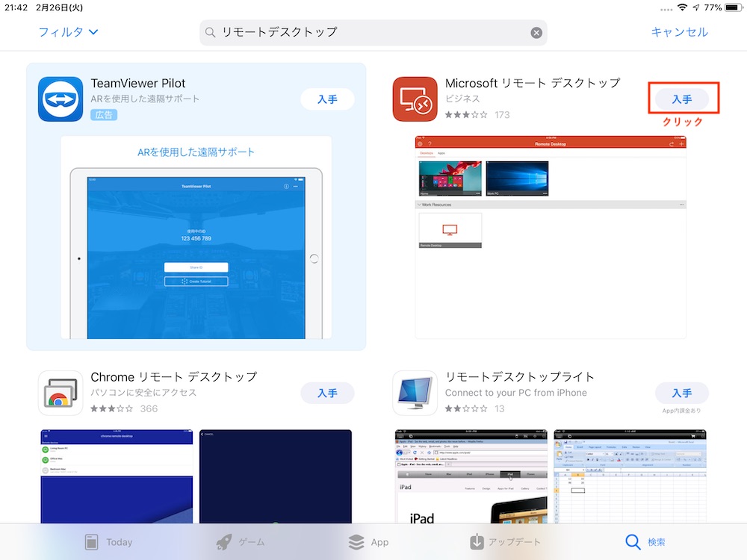Tap the リモートデスクトップライト star rating 13
The height and width of the screenshot is (560, 747).
[x=474, y=408]
